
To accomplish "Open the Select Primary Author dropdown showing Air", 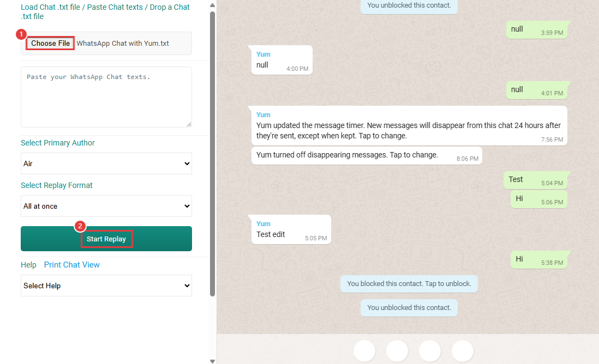I will pyautogui.click(x=106, y=163).
